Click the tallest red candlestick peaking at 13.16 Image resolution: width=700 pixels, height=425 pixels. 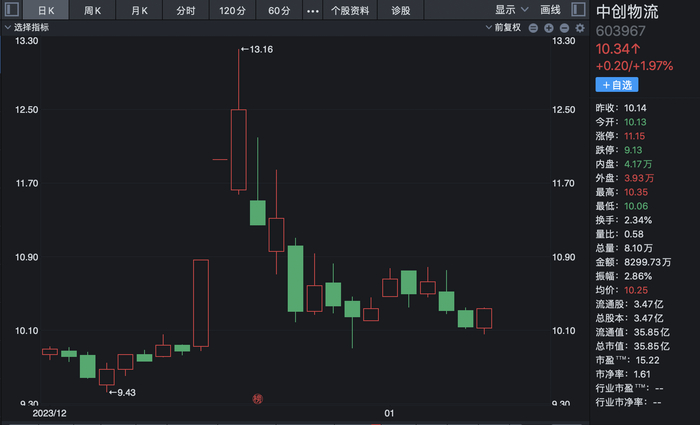pyautogui.click(x=238, y=149)
